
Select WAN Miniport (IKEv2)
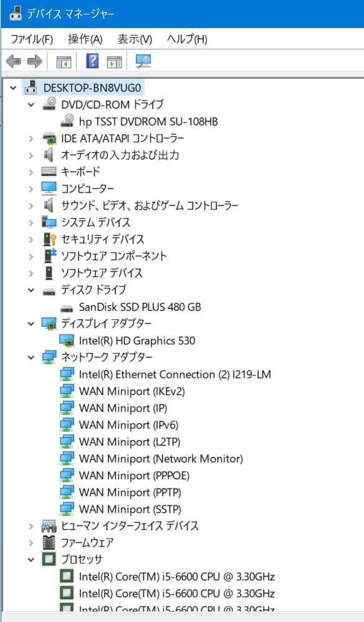[132, 391]
